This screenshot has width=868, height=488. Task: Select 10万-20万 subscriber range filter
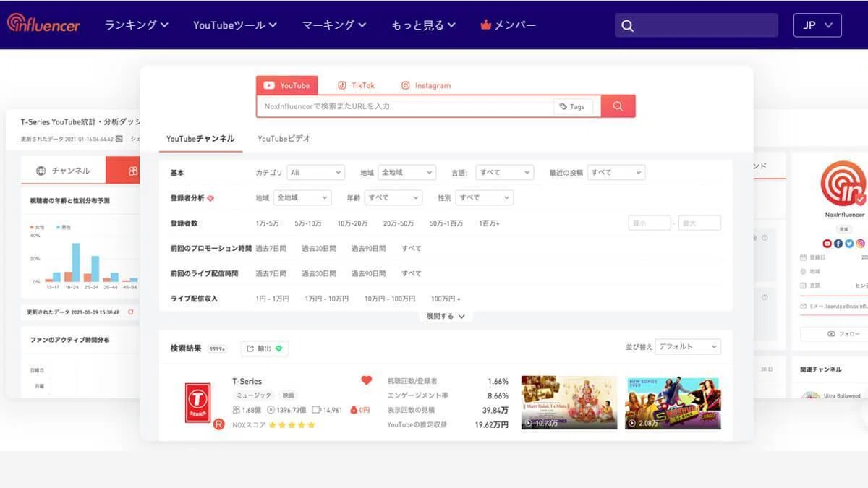point(352,223)
